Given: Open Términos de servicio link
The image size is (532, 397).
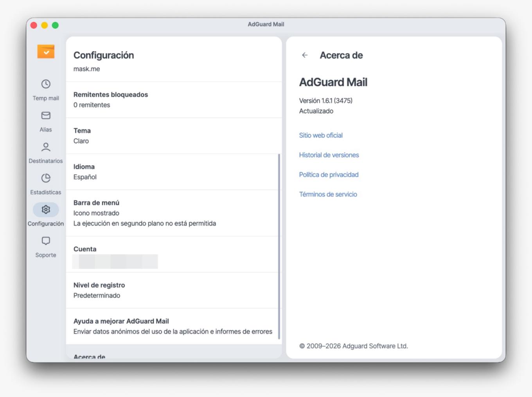Looking at the screenshot, I should (x=328, y=194).
